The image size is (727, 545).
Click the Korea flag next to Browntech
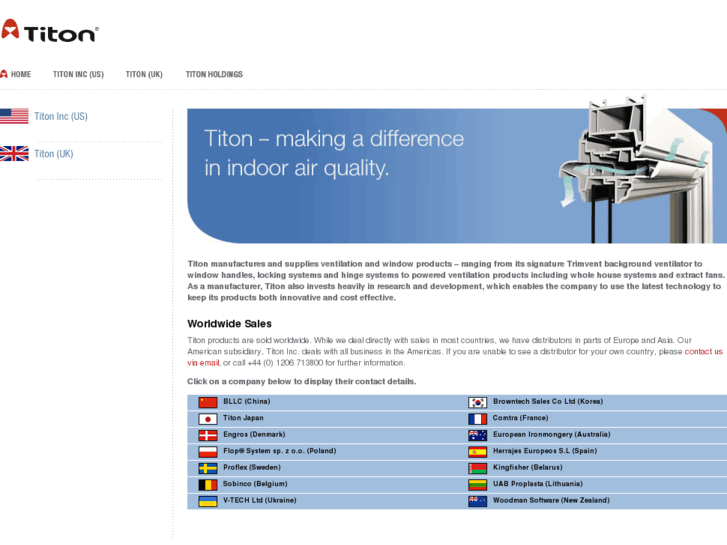[x=478, y=402]
